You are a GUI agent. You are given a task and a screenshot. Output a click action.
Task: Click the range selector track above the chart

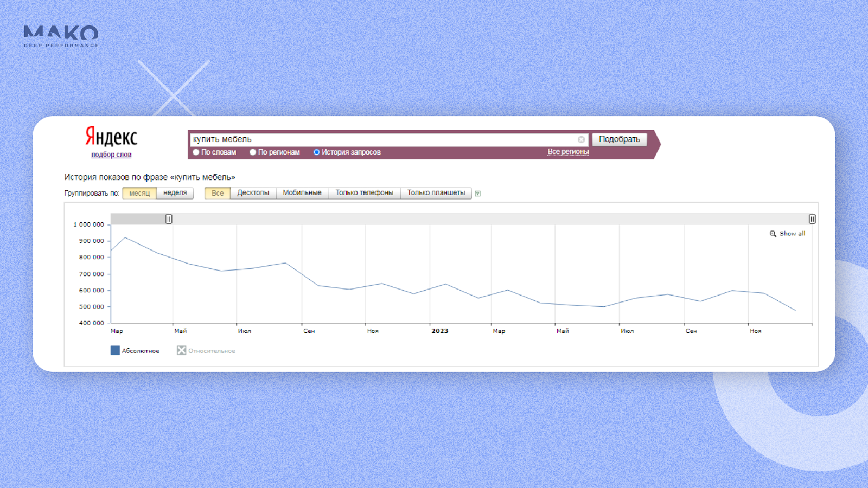pos(461,219)
